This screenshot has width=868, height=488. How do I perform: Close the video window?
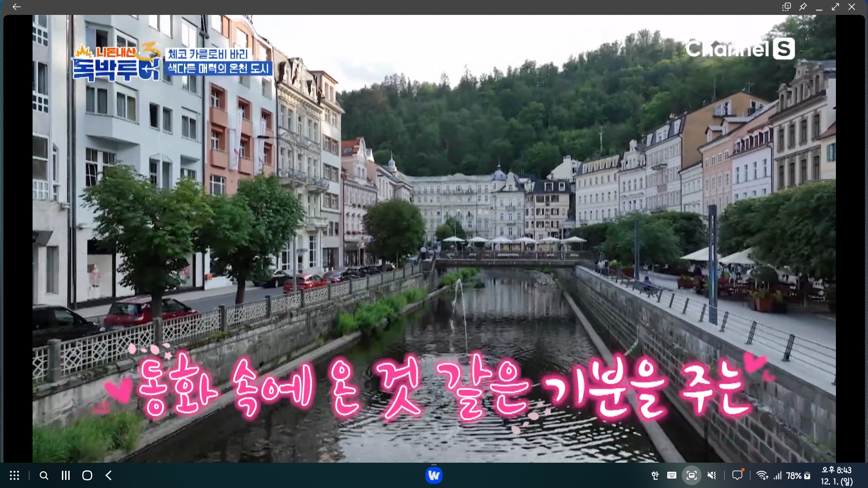pos(852,7)
